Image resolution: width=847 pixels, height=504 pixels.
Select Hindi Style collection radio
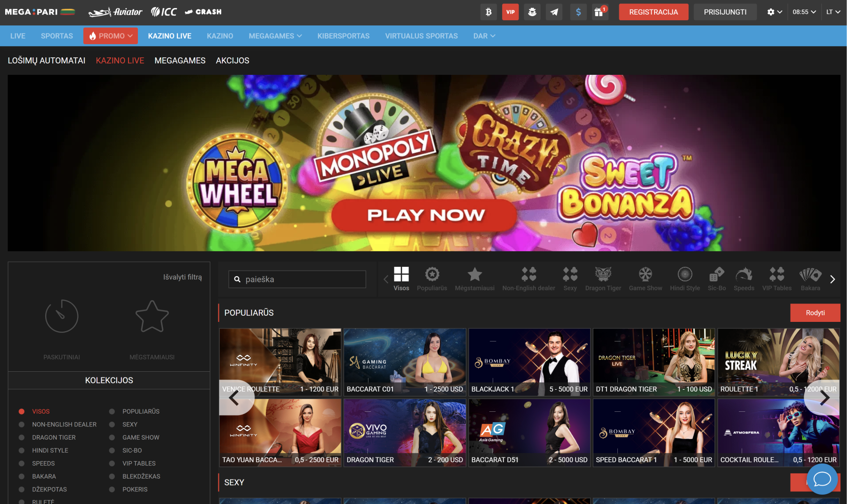(x=22, y=450)
